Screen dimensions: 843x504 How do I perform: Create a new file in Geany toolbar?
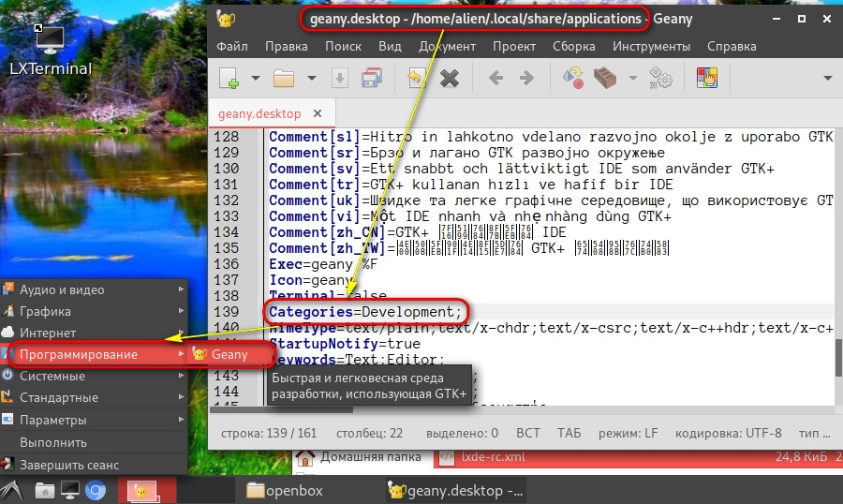pos(229,78)
